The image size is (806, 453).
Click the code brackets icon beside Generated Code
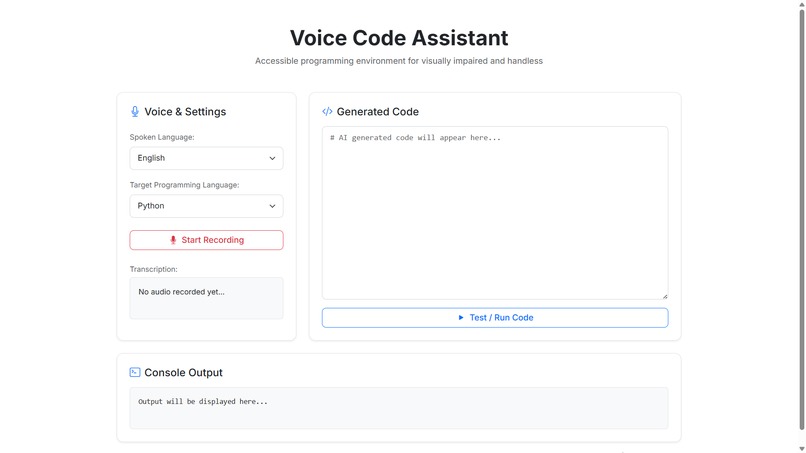coord(327,112)
